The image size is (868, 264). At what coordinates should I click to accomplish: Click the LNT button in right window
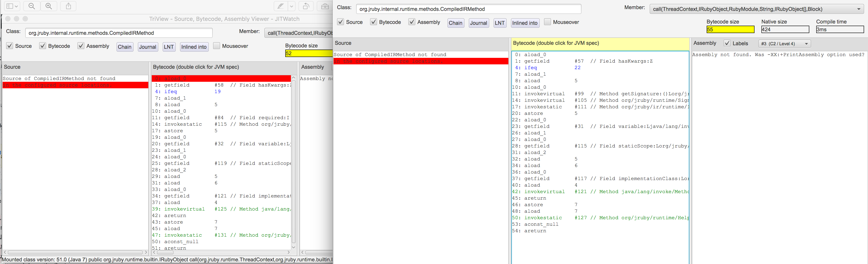click(x=500, y=23)
